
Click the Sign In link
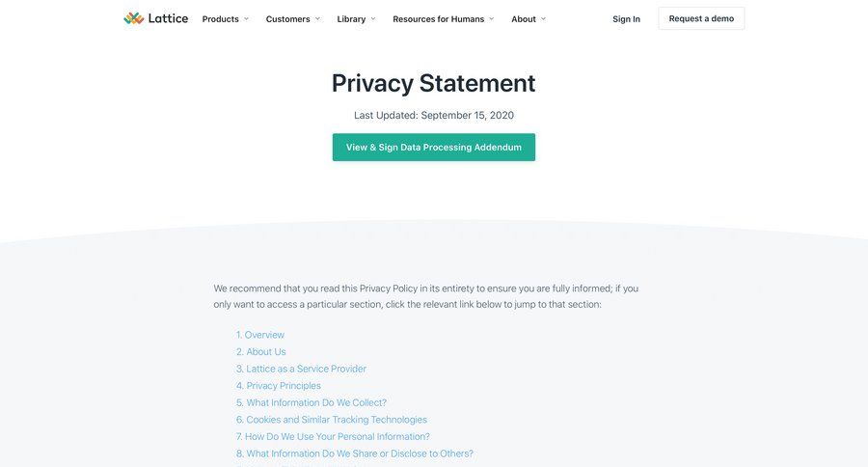(626, 18)
